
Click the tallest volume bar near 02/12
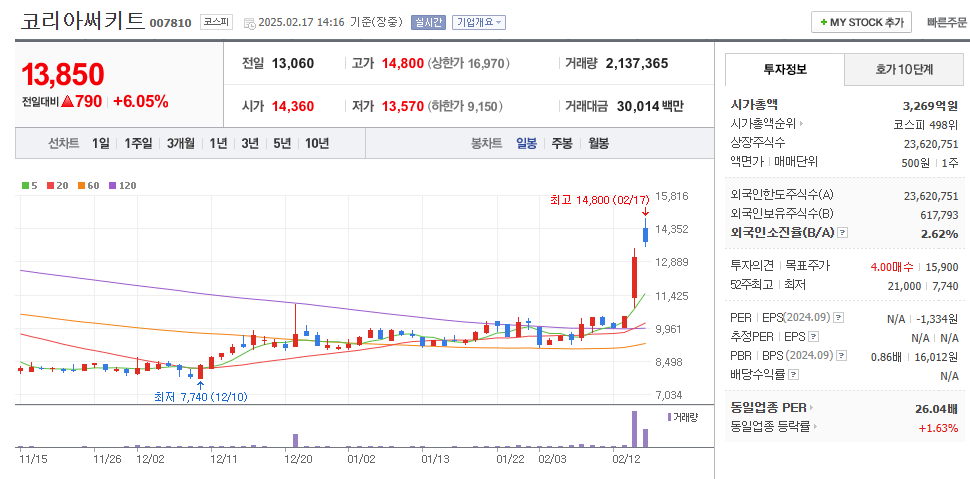tap(634, 429)
